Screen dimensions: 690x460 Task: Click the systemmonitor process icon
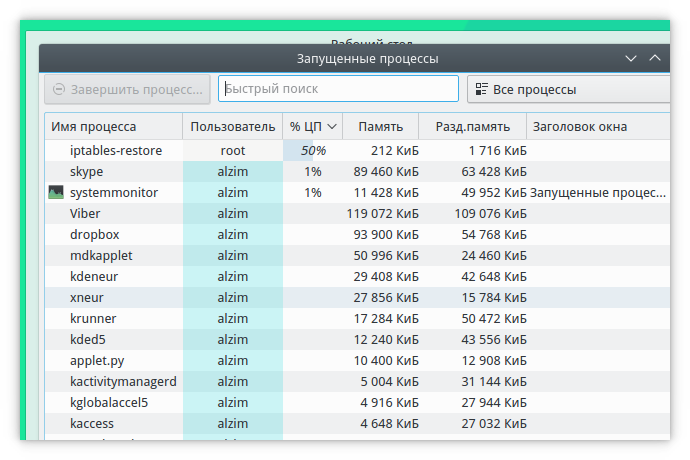point(56,192)
